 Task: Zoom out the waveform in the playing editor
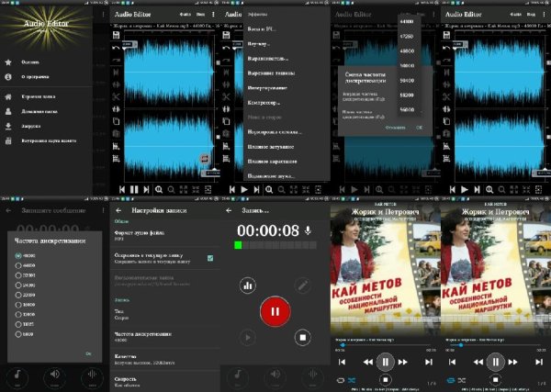171,190
